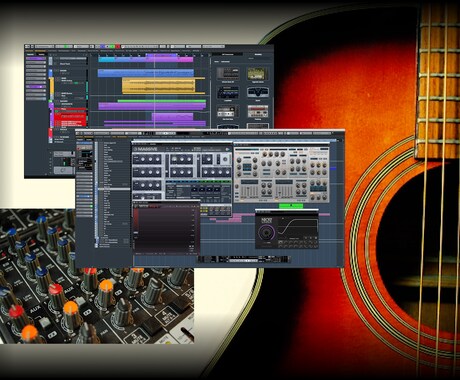460x380 pixels.
Task: Click the curve display in the Kickstart plugin
Action: [298, 227]
